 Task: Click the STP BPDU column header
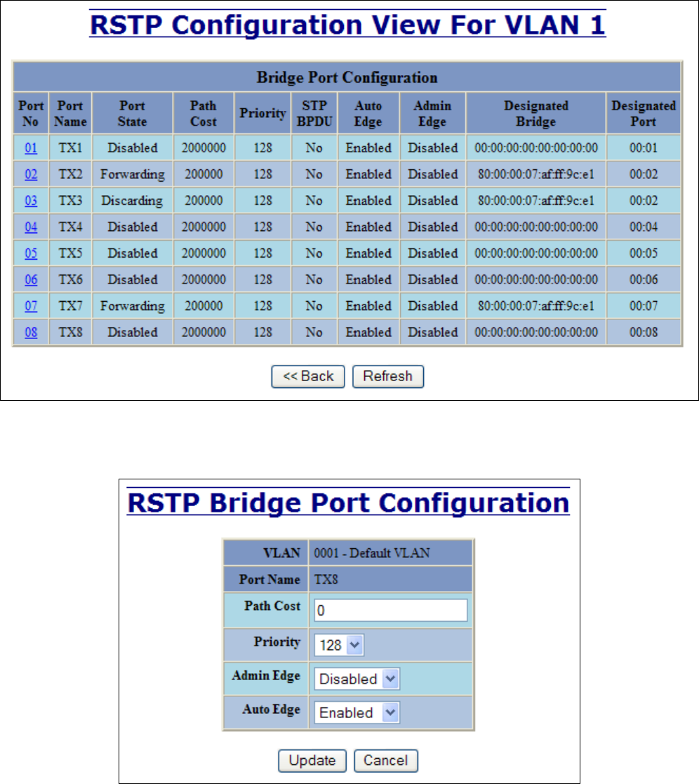(x=314, y=114)
